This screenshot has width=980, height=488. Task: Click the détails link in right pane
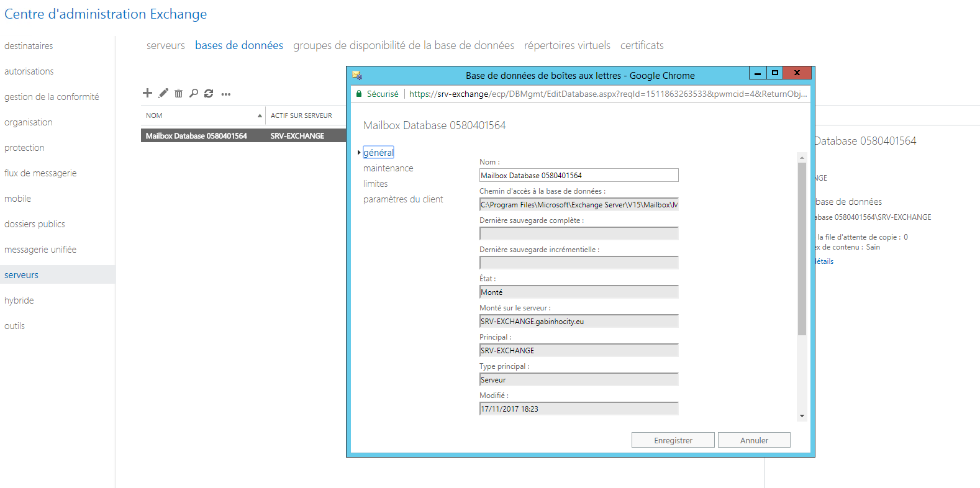coord(824,261)
